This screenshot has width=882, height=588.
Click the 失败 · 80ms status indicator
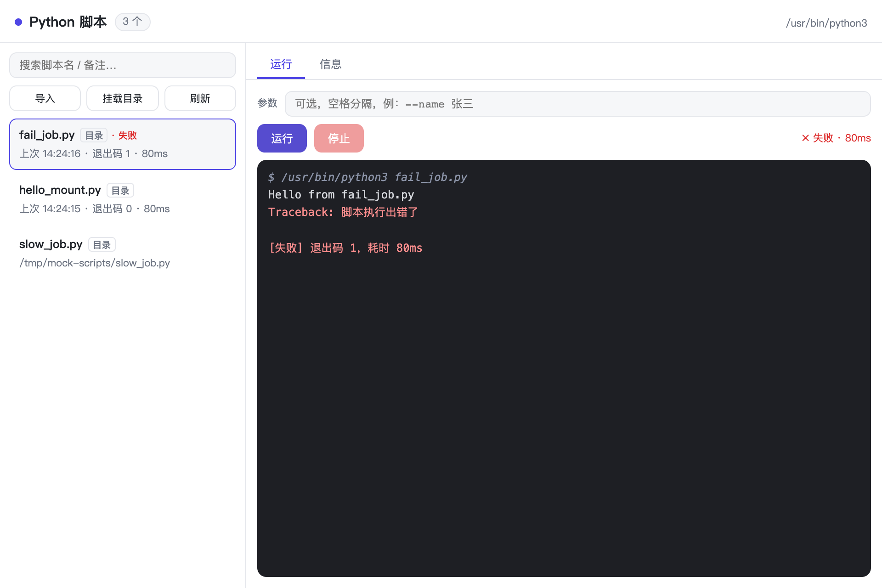coord(836,138)
